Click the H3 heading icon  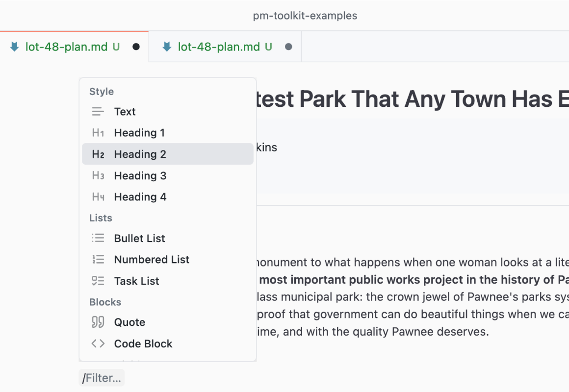pyautogui.click(x=98, y=176)
